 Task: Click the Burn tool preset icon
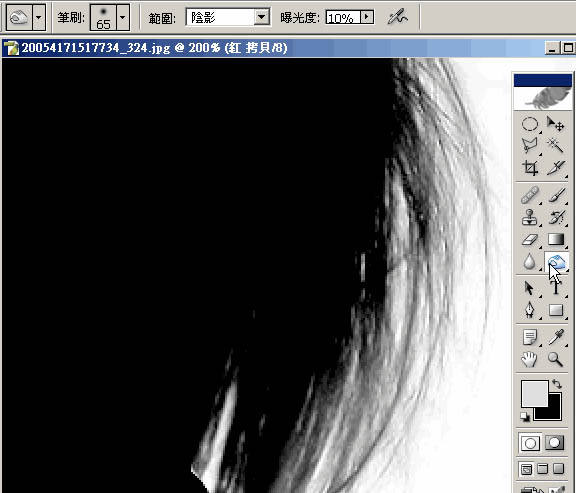[x=19, y=17]
